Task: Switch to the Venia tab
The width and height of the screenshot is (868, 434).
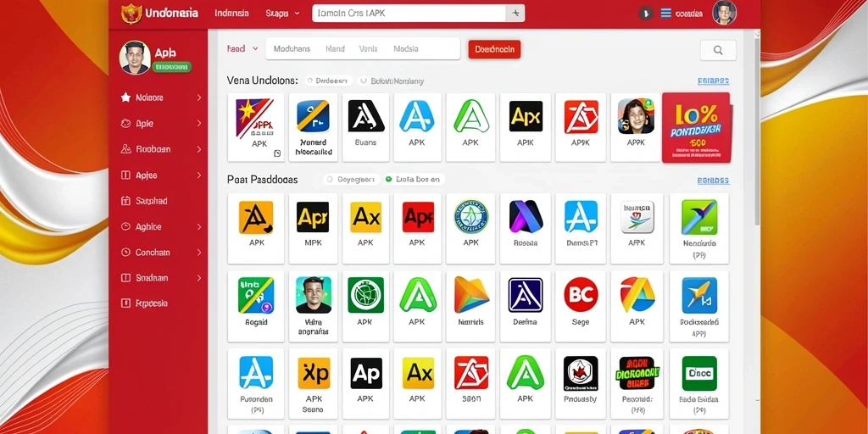Action: pyautogui.click(x=368, y=48)
